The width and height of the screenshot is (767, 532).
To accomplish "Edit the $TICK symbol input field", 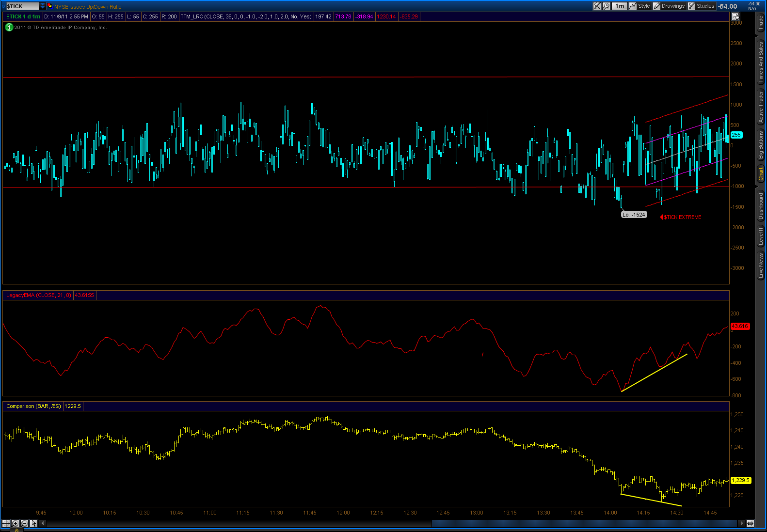I will click(x=22, y=6).
